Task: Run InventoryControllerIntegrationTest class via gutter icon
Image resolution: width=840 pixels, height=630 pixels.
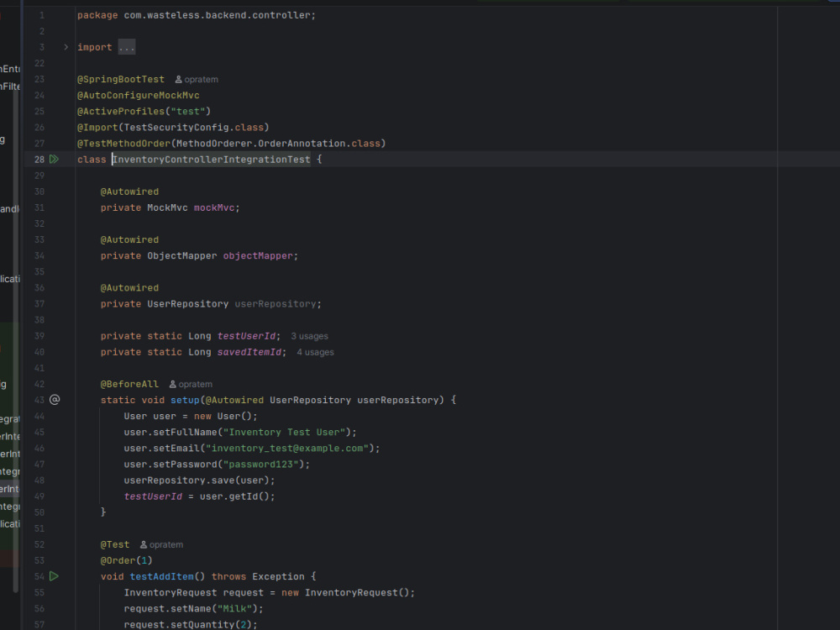Action: (54, 159)
